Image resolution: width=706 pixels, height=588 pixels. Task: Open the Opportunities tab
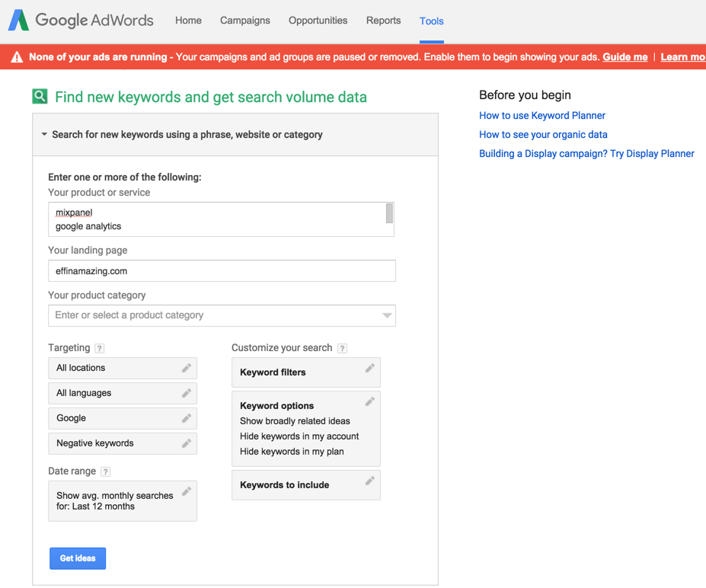318,21
